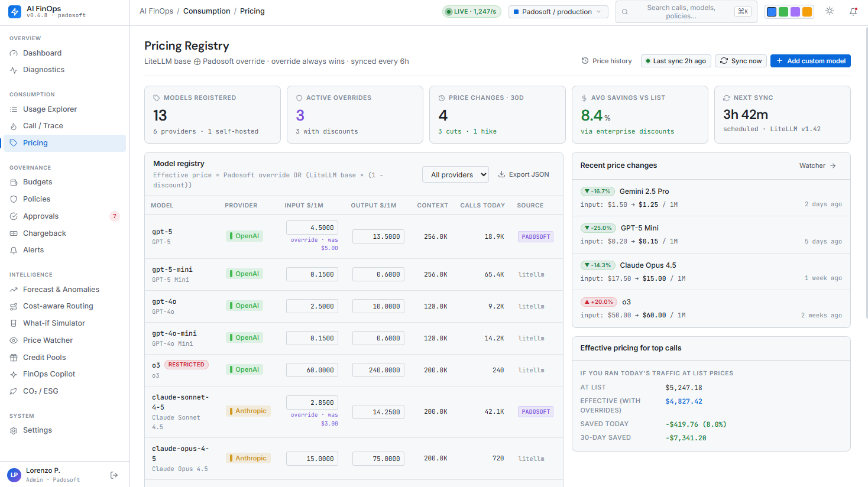Image resolution: width=868 pixels, height=487 pixels.
Task: Click the CO₂ / ESG leaf icon
Action: [x=14, y=391]
